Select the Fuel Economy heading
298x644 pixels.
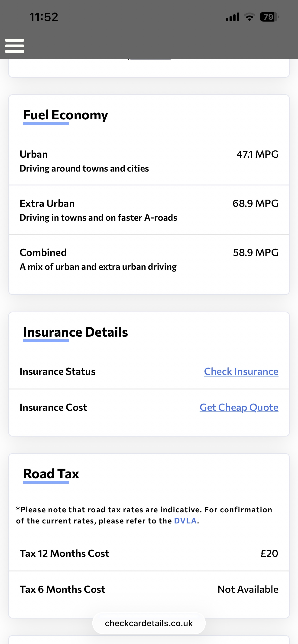pyautogui.click(x=65, y=115)
